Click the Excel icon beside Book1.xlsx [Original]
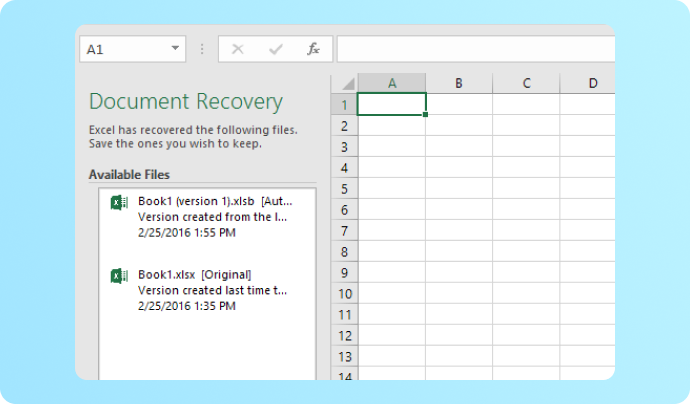Viewport: 690px width, 404px height. [119, 276]
